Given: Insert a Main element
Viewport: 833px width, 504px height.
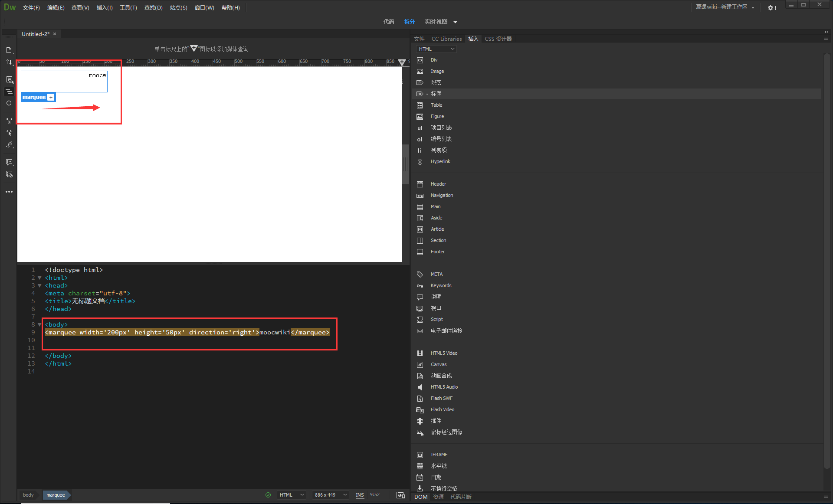Looking at the screenshot, I should 435,206.
